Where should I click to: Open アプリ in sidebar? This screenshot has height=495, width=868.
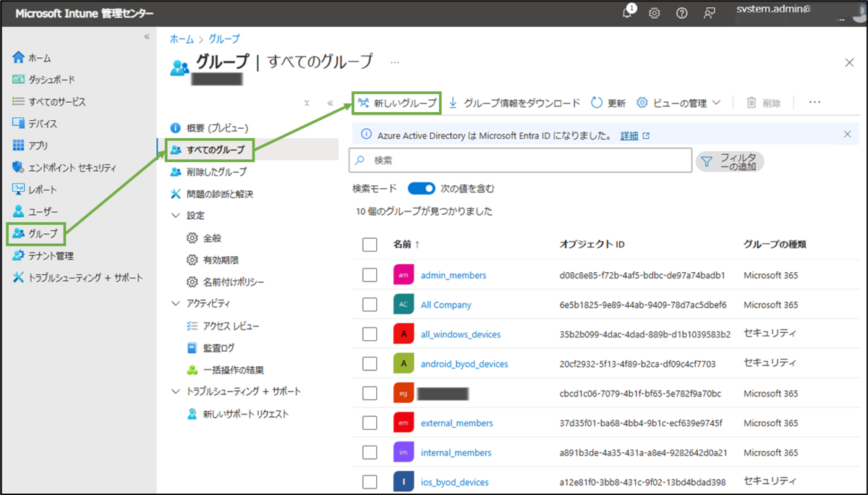click(32, 145)
